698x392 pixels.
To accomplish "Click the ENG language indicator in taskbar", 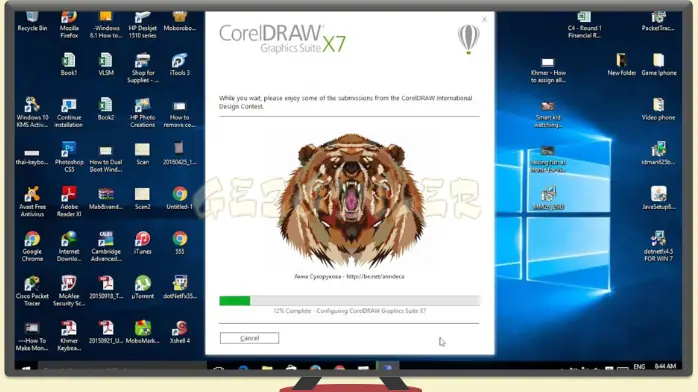I will pyautogui.click(x=639, y=367).
